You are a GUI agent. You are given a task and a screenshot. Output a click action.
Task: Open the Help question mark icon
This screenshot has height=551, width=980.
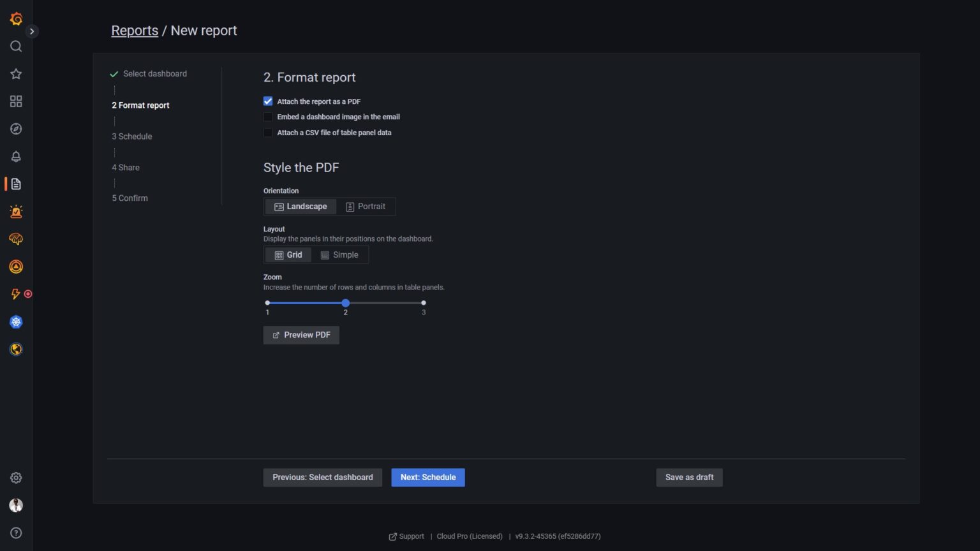point(15,533)
